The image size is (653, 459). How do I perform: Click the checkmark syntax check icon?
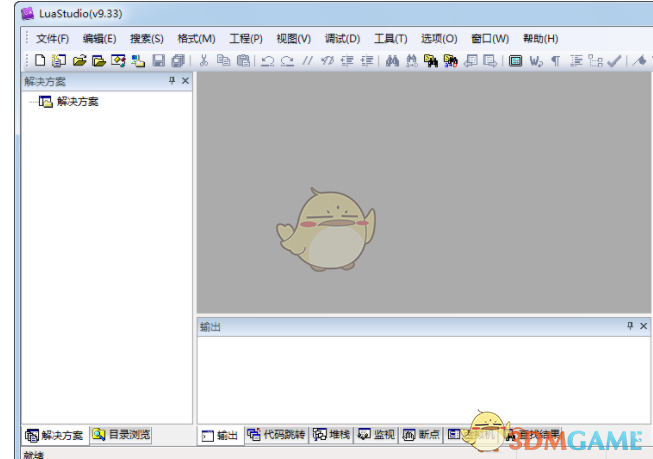[x=614, y=61]
